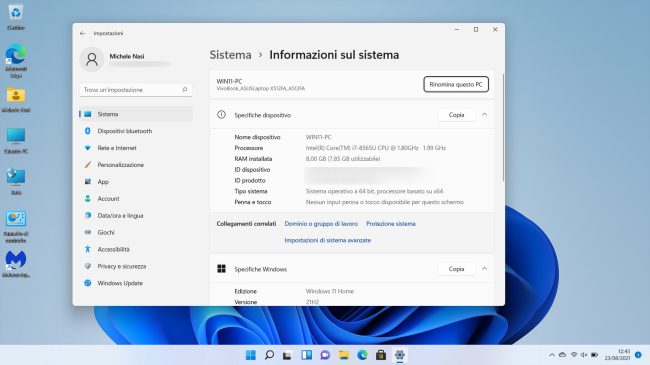The width and height of the screenshot is (650, 365).
Task: Open Widgets on taskbar
Action: (x=306, y=355)
